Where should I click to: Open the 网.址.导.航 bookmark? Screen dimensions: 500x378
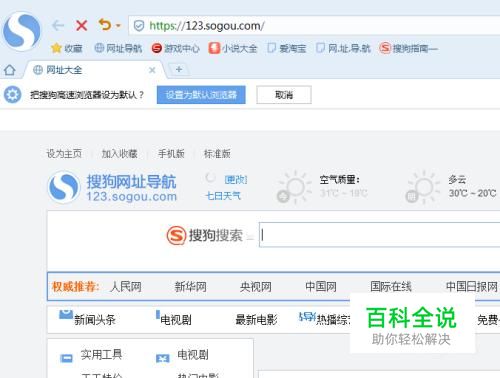coord(343,48)
